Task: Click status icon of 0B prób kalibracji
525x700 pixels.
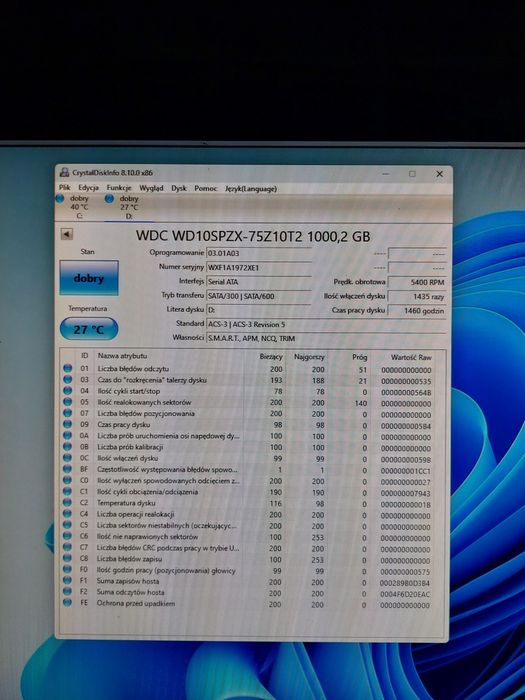Action: 67,446
